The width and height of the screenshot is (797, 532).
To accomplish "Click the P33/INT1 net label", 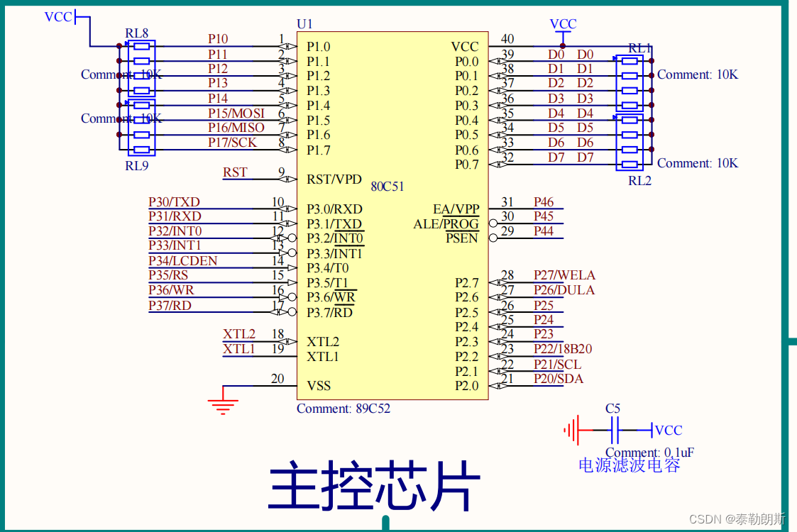I will coord(175,245).
